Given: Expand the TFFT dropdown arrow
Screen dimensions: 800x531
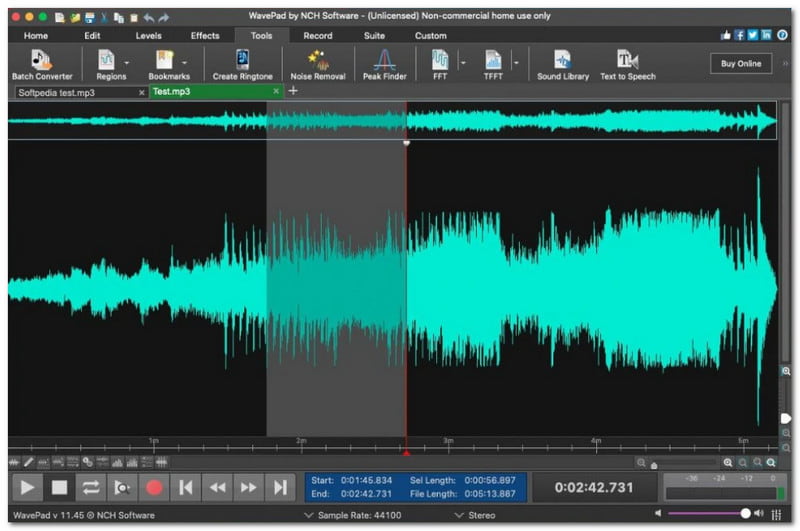Looking at the screenshot, I should (x=516, y=63).
